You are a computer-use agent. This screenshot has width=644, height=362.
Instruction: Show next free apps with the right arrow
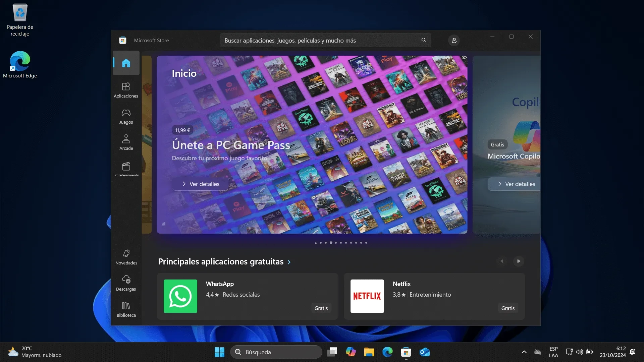[519, 261]
